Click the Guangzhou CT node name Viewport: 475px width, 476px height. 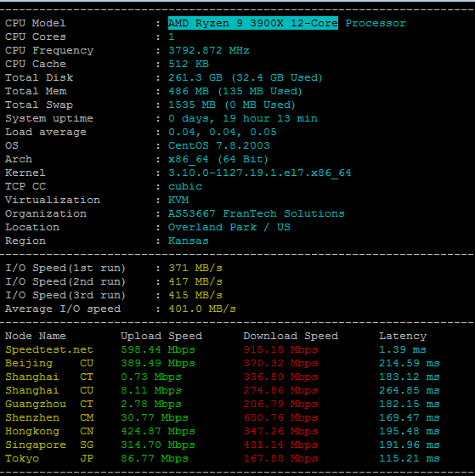click(49, 404)
